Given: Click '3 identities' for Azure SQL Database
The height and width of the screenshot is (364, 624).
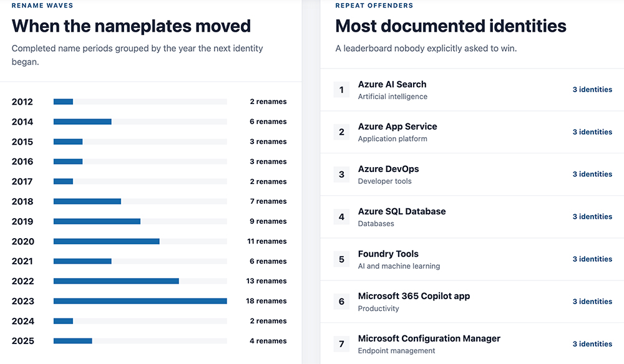Looking at the screenshot, I should point(592,216).
